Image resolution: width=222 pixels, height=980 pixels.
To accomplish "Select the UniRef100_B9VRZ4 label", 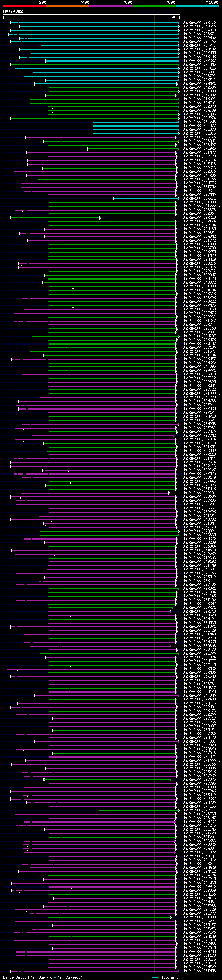I will (x=199, y=118).
